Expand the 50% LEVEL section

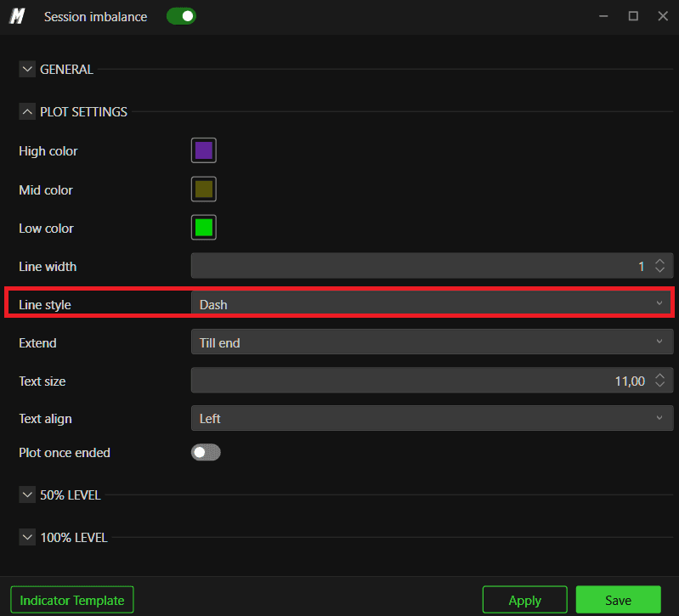(27, 494)
